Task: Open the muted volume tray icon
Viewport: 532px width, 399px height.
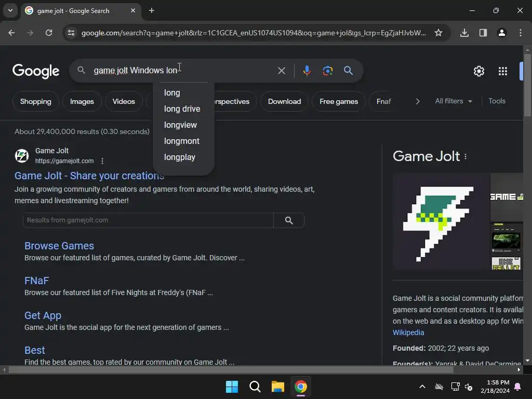Action: click(x=469, y=387)
